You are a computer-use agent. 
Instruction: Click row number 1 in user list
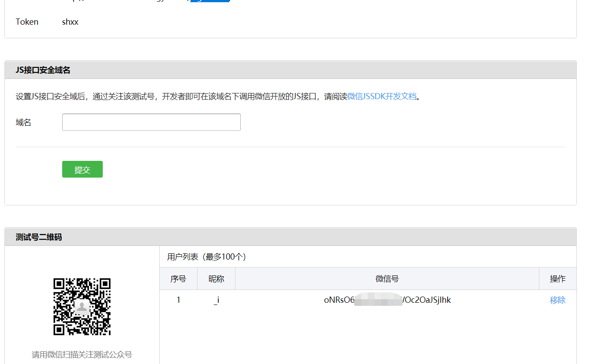click(x=178, y=300)
